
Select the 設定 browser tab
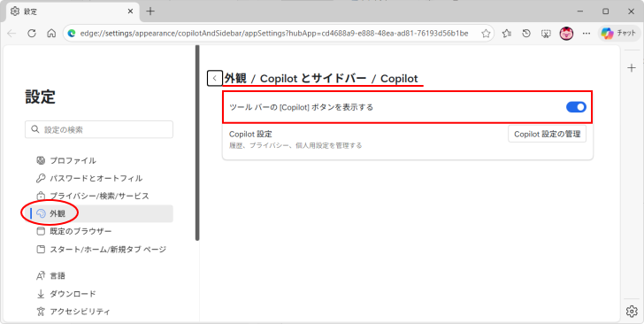72,12
